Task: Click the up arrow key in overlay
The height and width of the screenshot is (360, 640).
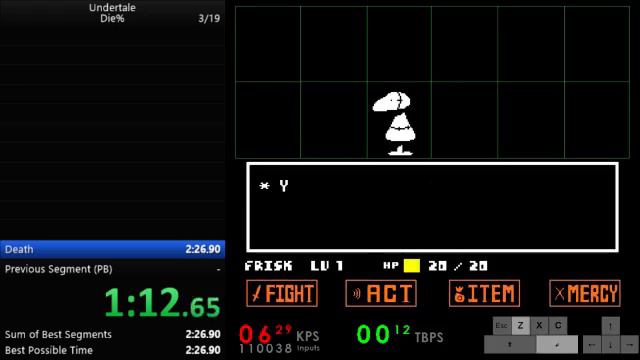Action: click(611, 326)
